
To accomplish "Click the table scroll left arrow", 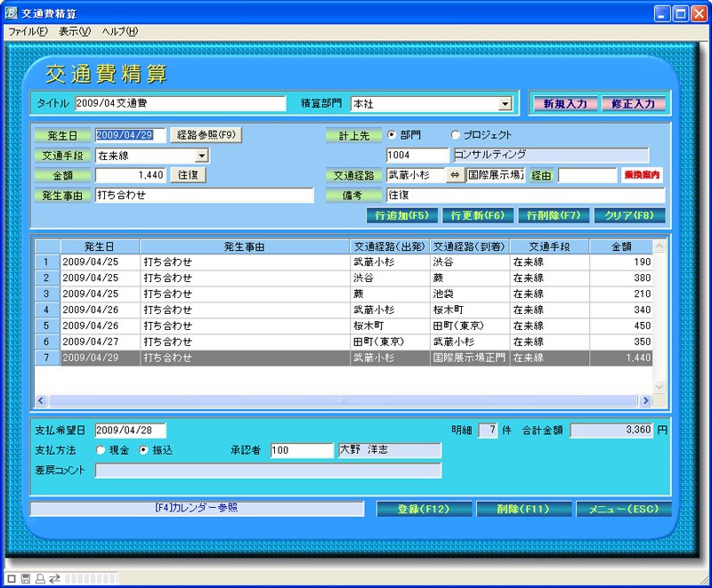I will click(41, 400).
